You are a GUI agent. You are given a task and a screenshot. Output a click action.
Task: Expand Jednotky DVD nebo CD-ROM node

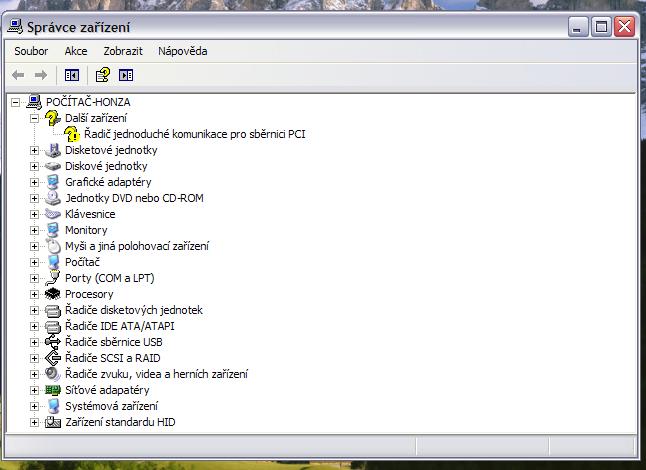click(34, 199)
